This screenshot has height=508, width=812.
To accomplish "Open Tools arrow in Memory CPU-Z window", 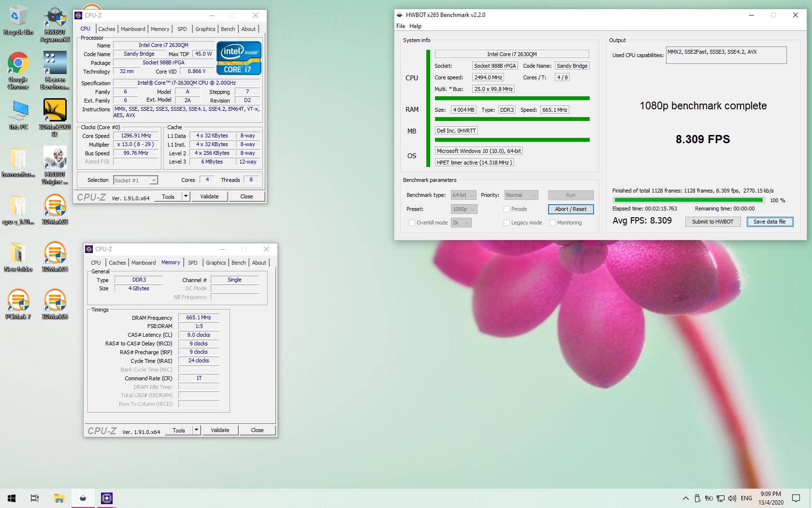I will (x=196, y=430).
